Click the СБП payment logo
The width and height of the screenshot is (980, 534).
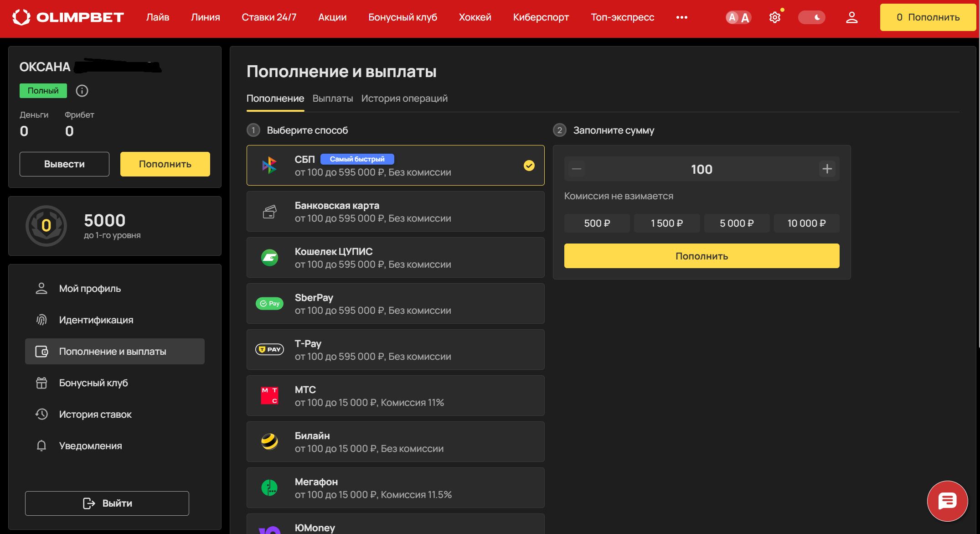(x=269, y=165)
